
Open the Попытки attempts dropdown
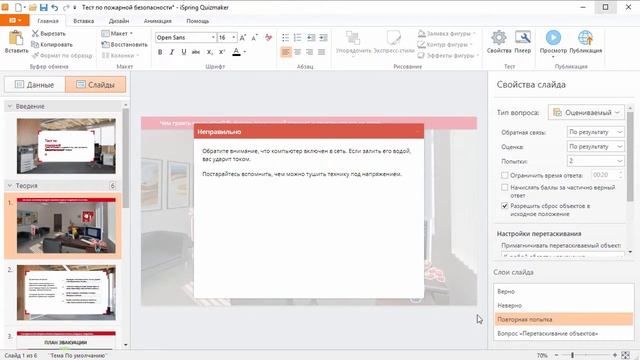[x=596, y=161]
